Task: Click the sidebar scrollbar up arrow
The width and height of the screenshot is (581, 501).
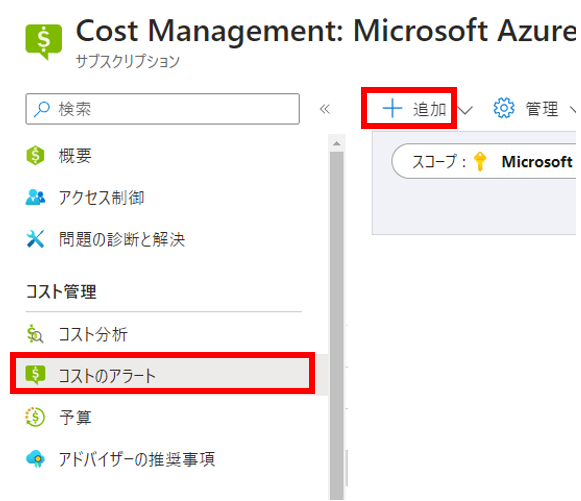Action: 336,143
